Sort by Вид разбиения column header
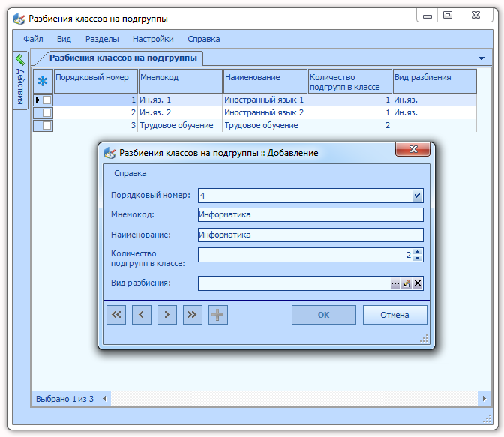 [434, 81]
